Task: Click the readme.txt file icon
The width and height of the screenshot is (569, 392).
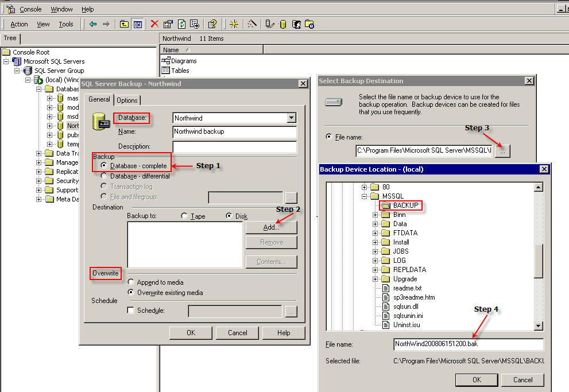Action: [x=386, y=288]
